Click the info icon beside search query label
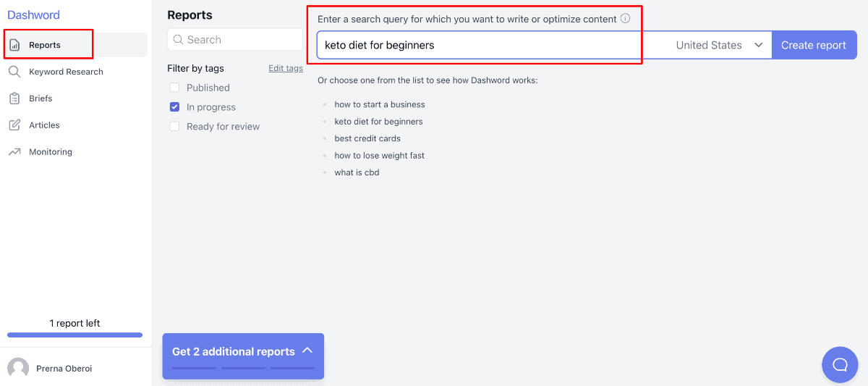The height and width of the screenshot is (386, 868). click(x=625, y=19)
